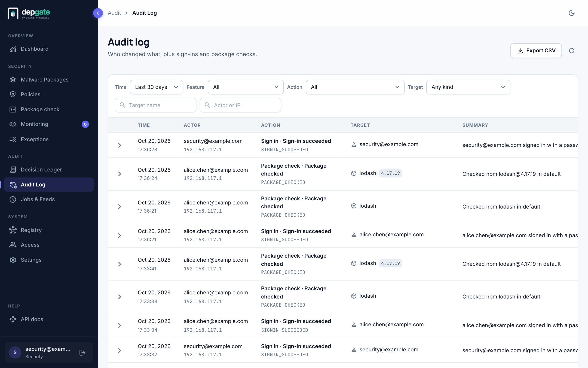588x368 pixels.
Task: Click the Settings gear icon
Action: point(13,260)
